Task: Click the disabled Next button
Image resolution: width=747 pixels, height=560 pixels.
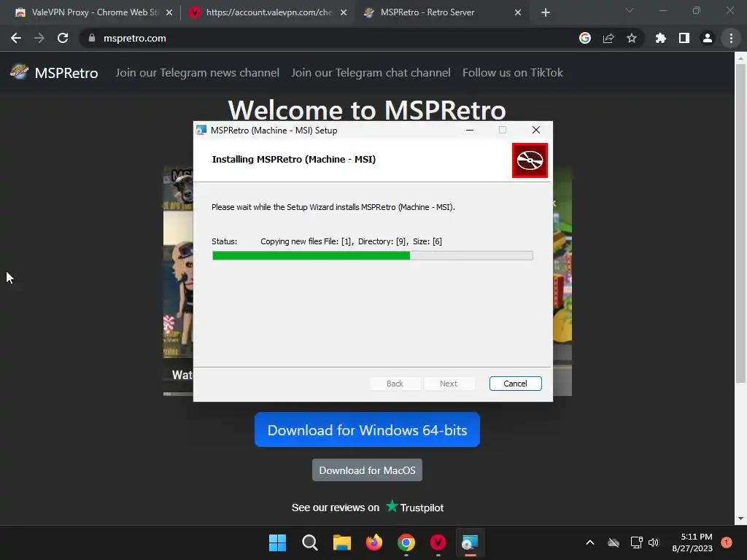Action: (x=449, y=384)
